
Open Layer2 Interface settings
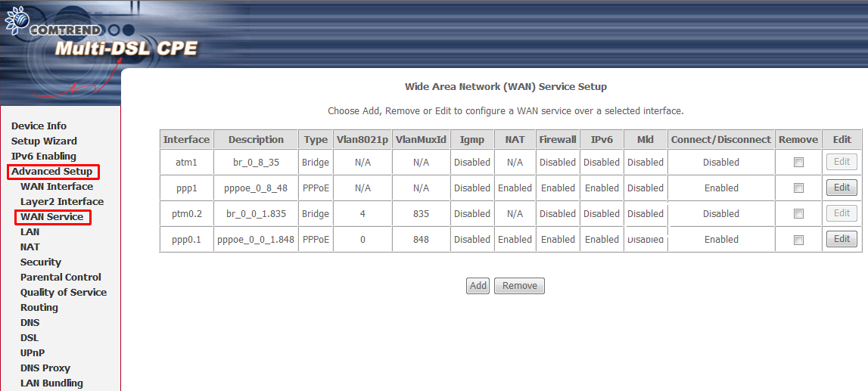pyautogui.click(x=62, y=202)
